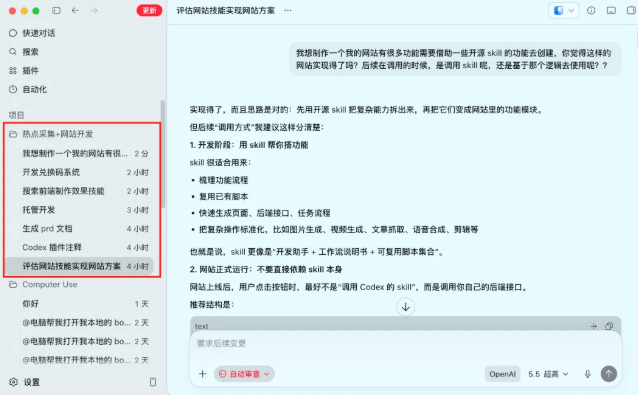Click the info circle icon in header

(x=591, y=11)
